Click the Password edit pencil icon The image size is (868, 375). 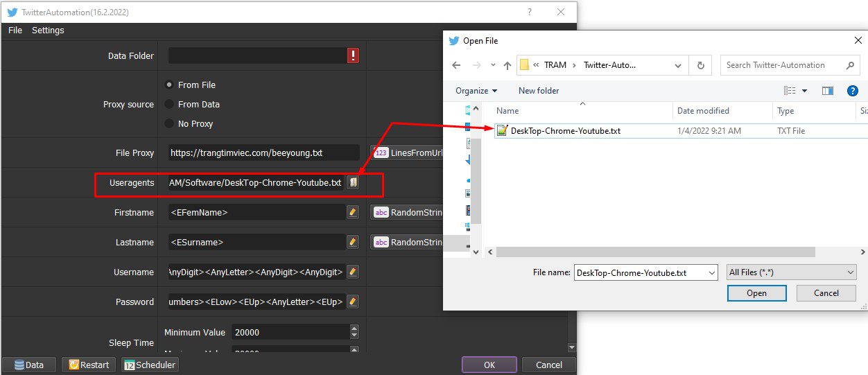[x=353, y=302]
